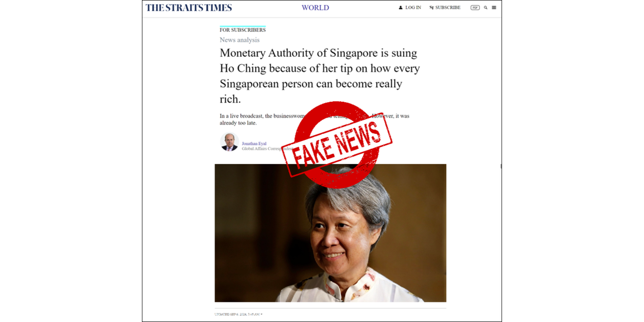Click the Monetary Authority of Singapore headline
The height and width of the screenshot is (322, 644).
320,76
